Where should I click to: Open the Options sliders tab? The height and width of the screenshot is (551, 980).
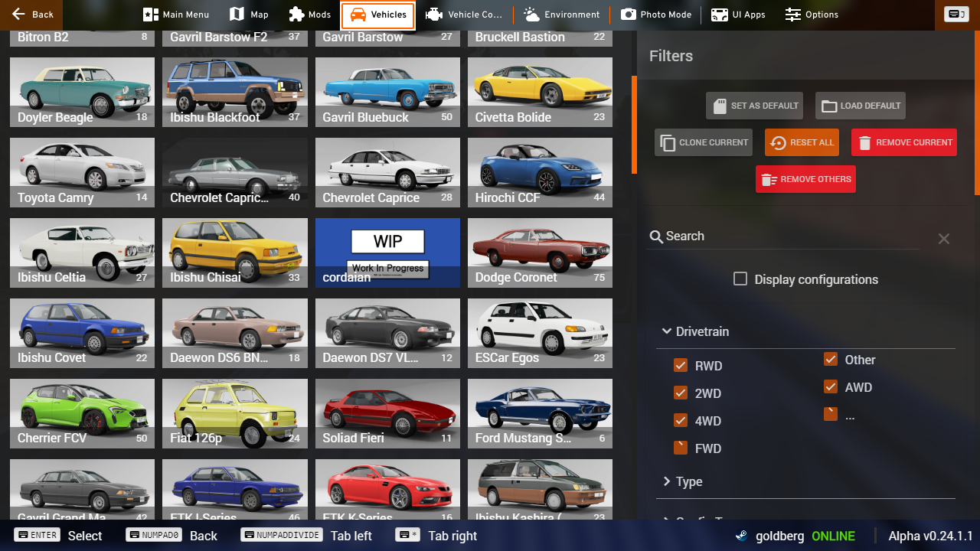pyautogui.click(x=812, y=15)
